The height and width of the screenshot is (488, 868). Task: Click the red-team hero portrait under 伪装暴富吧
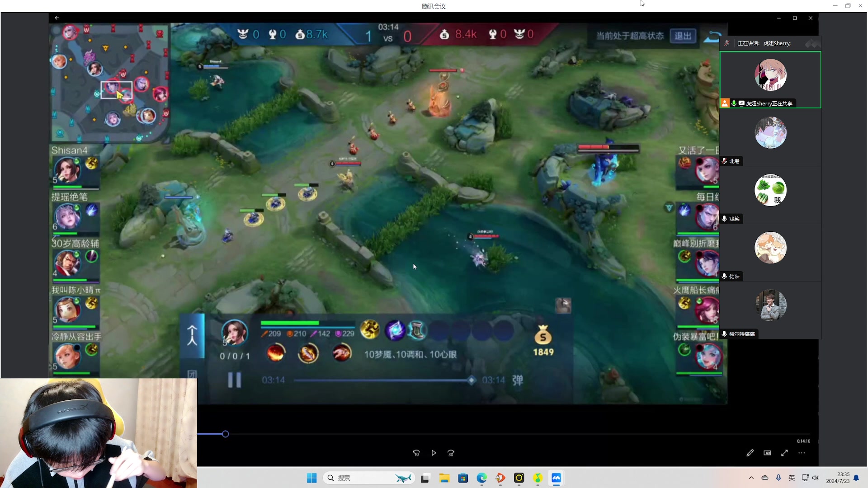[708, 357]
